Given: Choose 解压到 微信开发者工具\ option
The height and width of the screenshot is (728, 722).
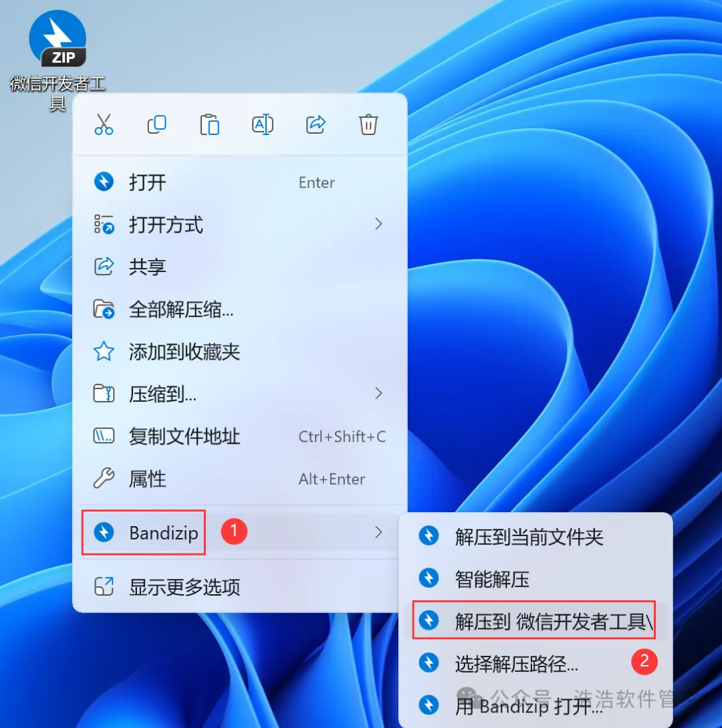Looking at the screenshot, I should tap(535, 621).
